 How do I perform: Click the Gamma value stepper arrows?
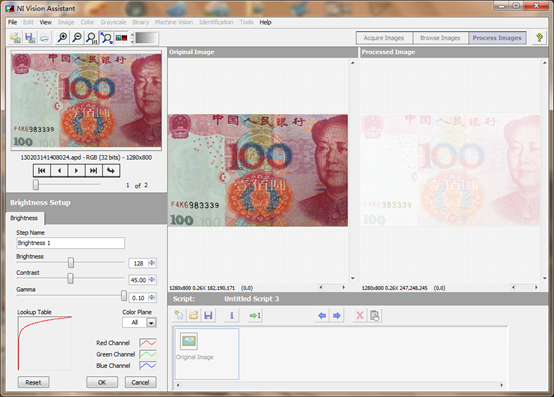click(152, 297)
